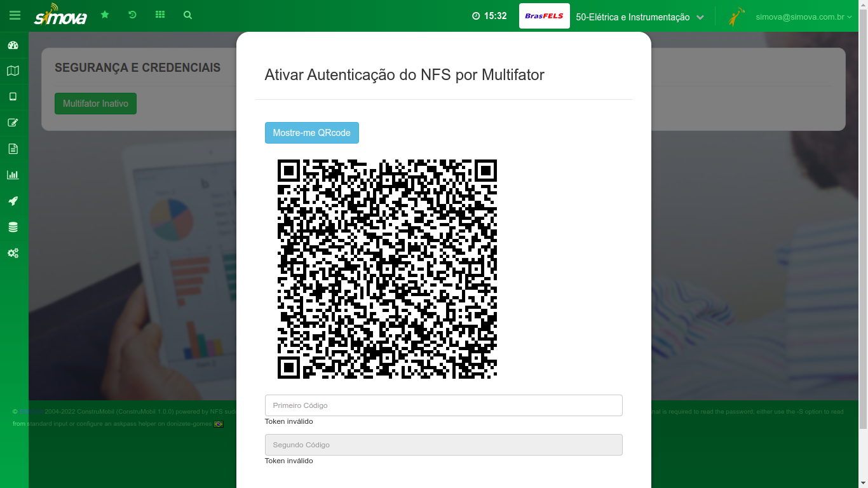The image size is (868, 488).
Task: Open the gears settings icon at sidebar bottom
Action: pyautogui.click(x=13, y=253)
